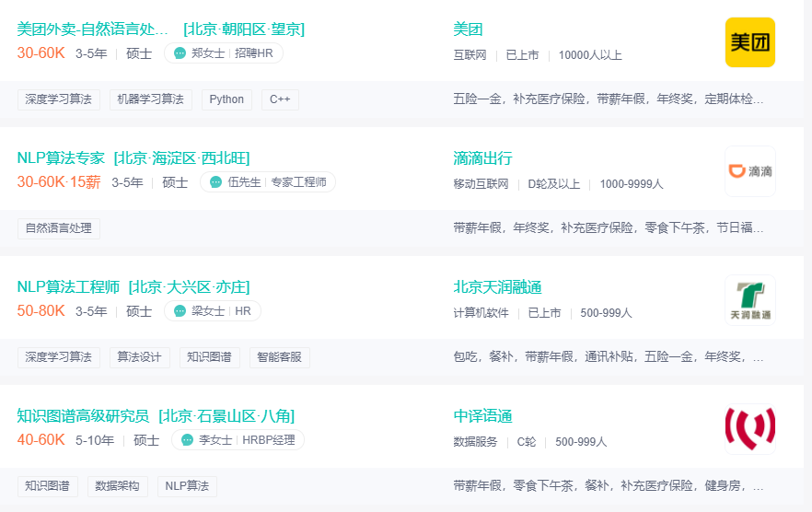Click 中译语通 benefits line 带薪年假，零食下午茶
This screenshot has height=512, width=812.
(x=608, y=486)
